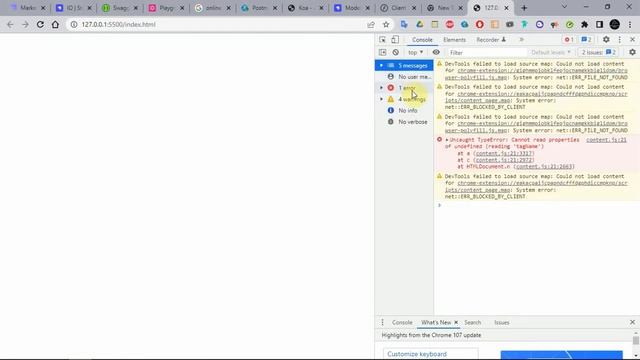Click the camera extension icon
Viewport: 640px width, 360px height.
(510, 24)
